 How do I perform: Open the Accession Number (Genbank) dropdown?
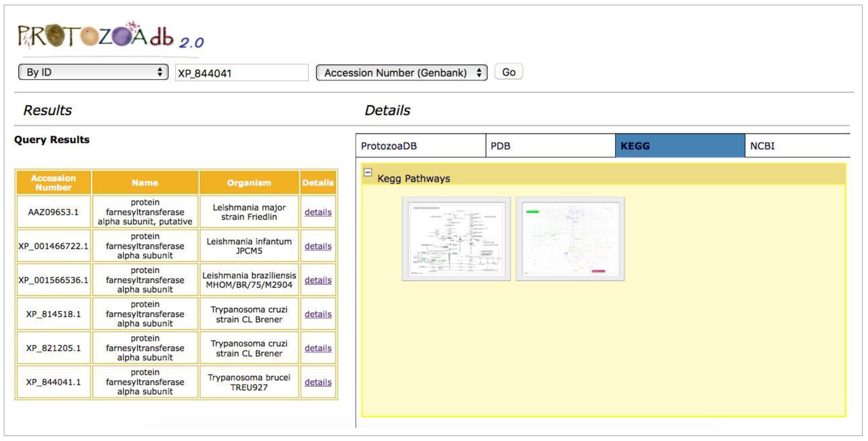point(401,73)
